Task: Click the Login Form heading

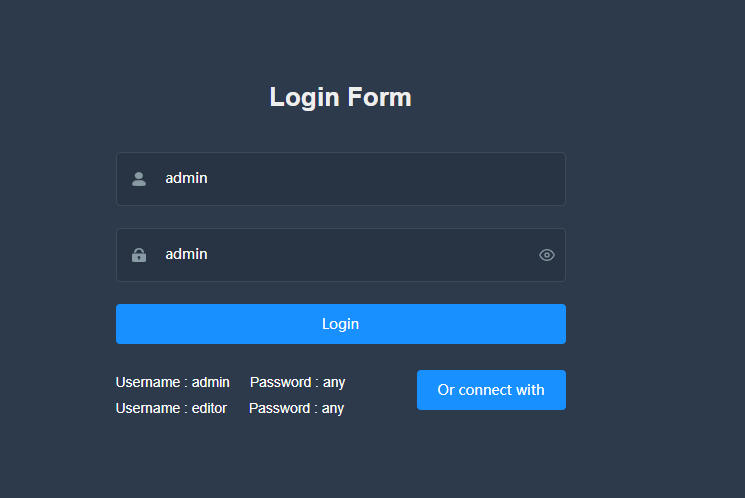Action: 341,97
